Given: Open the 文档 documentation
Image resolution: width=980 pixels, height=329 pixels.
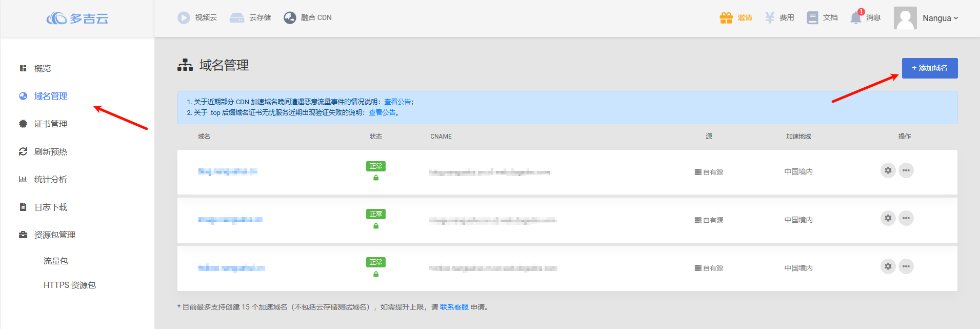Looking at the screenshot, I should pyautogui.click(x=822, y=17).
